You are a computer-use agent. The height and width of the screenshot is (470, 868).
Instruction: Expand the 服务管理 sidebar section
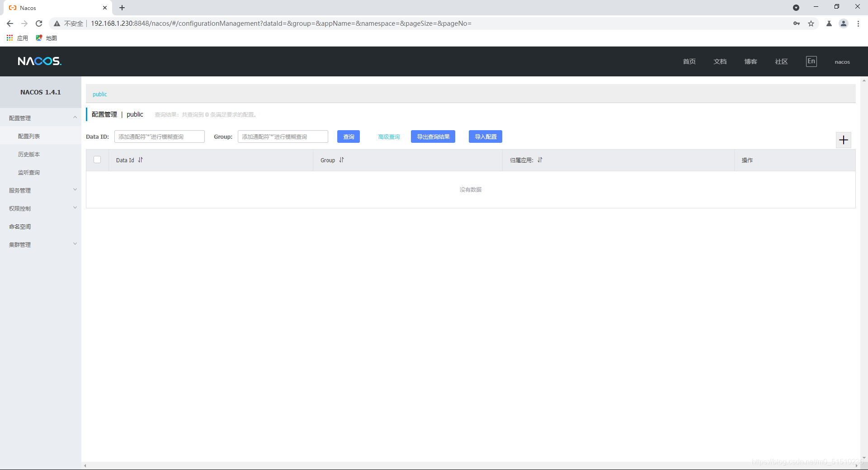pos(41,190)
